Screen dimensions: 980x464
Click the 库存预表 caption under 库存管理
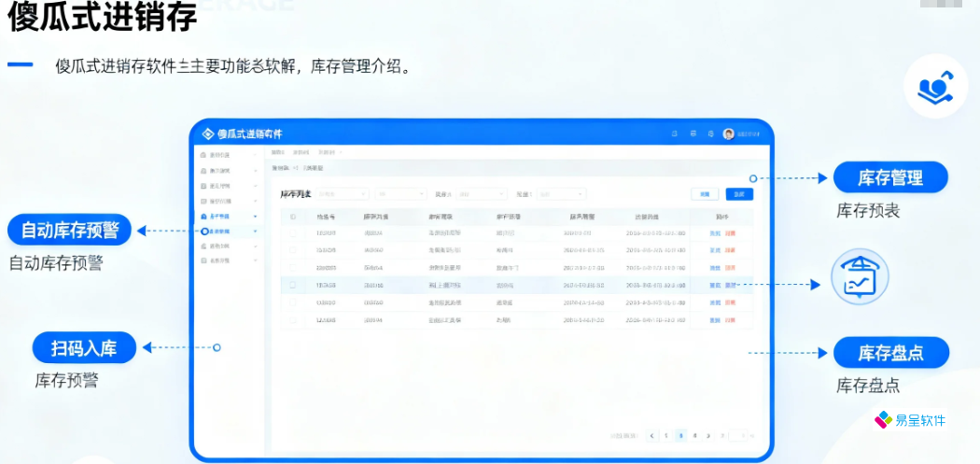tap(867, 211)
